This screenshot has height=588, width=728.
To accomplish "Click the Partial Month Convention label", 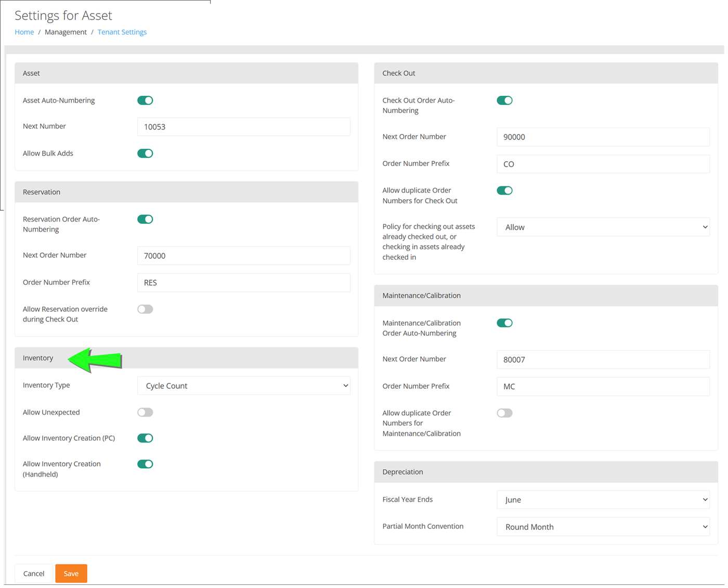I will point(423,527).
